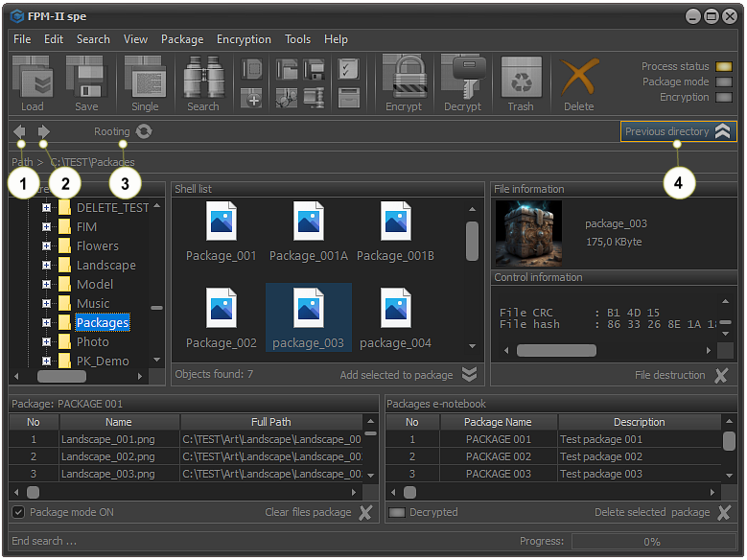Expand the Flowers folder node

[46, 245]
